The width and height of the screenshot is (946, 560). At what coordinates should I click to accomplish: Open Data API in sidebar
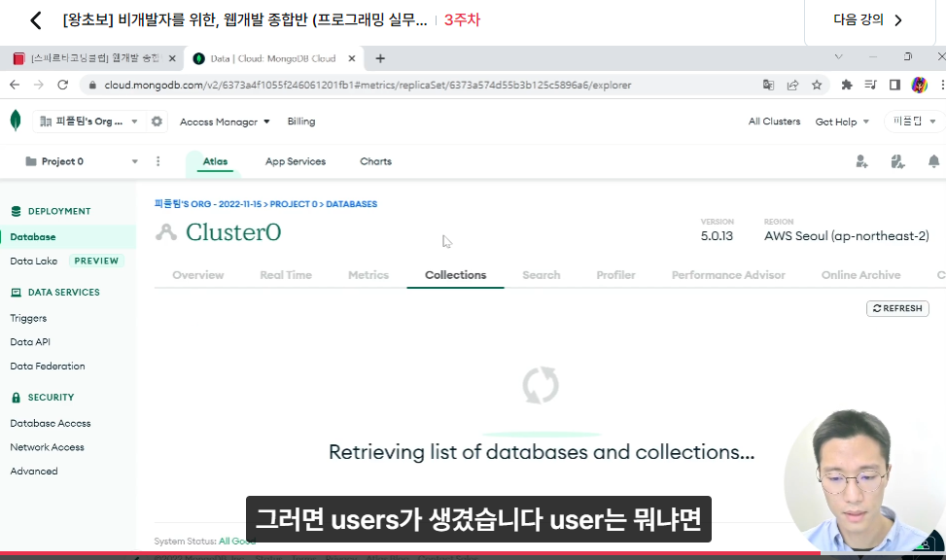(30, 341)
